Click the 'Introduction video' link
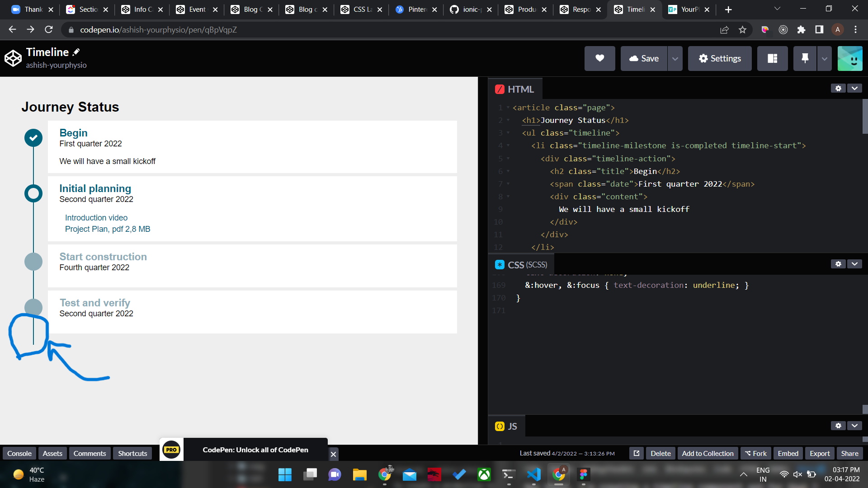This screenshot has height=488, width=868. pyautogui.click(x=97, y=217)
